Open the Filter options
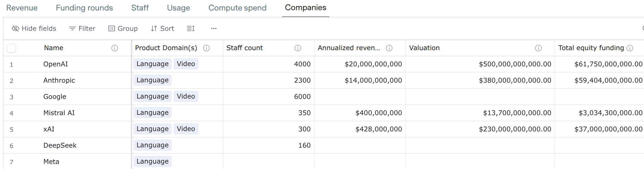This screenshot has width=644, height=169. tap(82, 28)
